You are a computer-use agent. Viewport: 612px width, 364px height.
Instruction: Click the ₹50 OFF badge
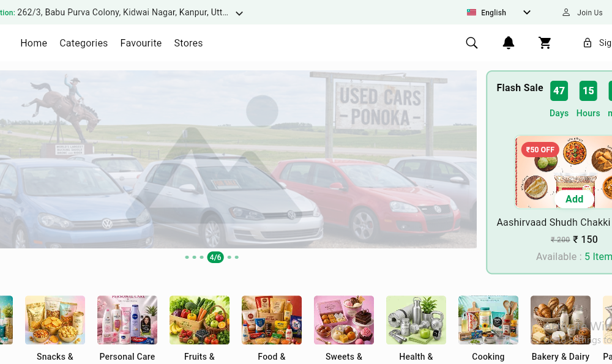[540, 149]
